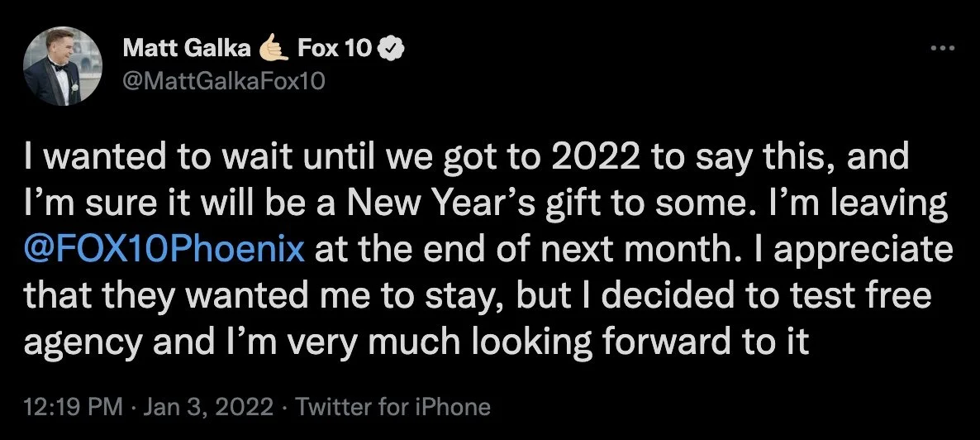Image resolution: width=980 pixels, height=440 pixels.
Task: Open the @MattGalkaFox10 handle link
Action: [225, 81]
